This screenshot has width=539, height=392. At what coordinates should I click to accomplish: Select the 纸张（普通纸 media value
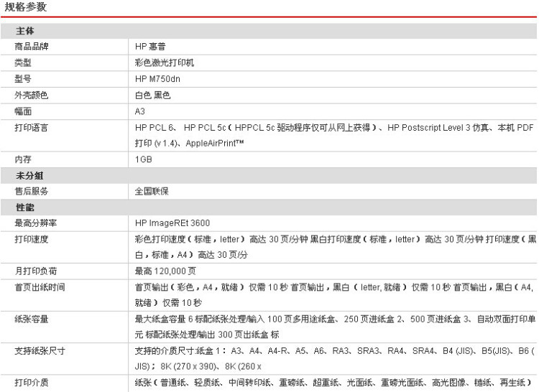coord(333,382)
